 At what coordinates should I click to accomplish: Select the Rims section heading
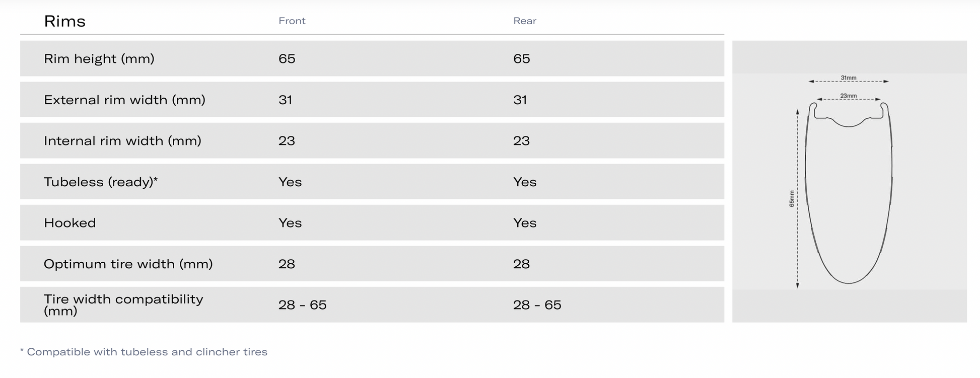[65, 21]
